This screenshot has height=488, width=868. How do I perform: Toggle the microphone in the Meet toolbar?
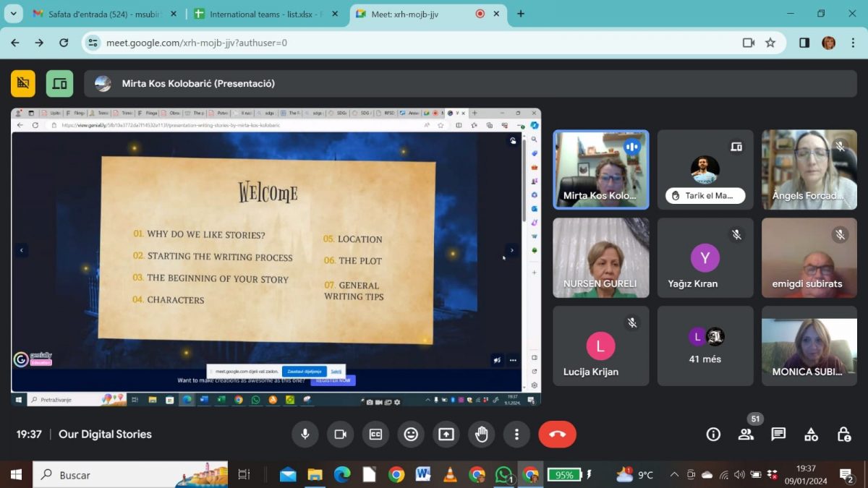[305, 434]
